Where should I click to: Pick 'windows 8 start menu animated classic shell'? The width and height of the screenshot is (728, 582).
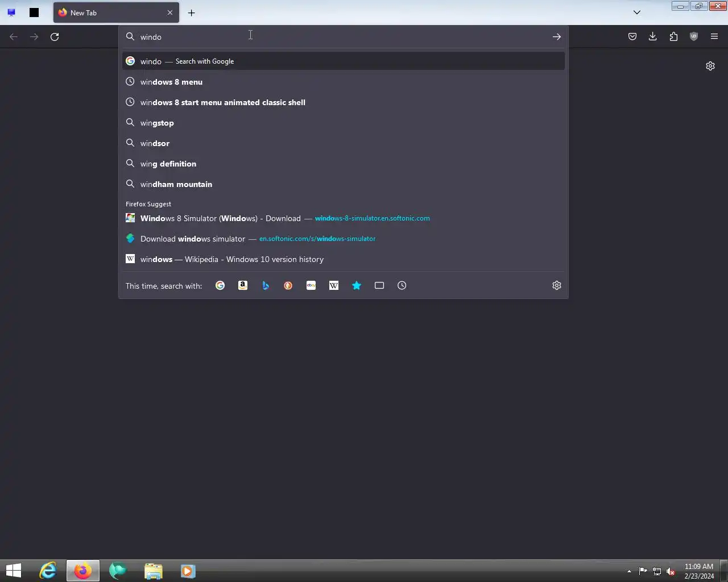coord(344,102)
